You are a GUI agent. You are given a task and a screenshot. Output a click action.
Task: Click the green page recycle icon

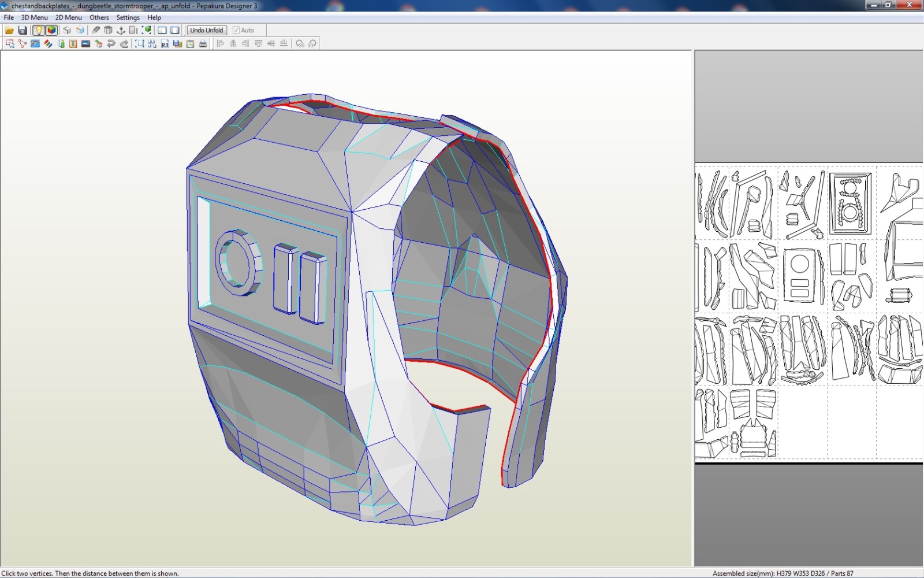click(190, 43)
